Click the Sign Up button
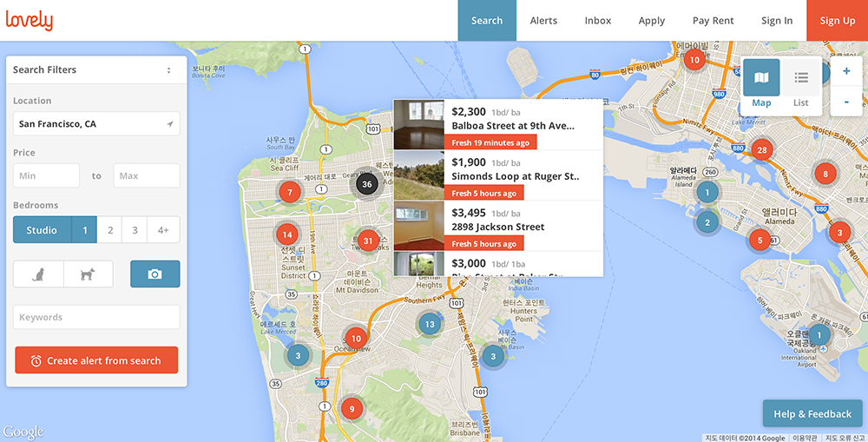 tap(837, 21)
